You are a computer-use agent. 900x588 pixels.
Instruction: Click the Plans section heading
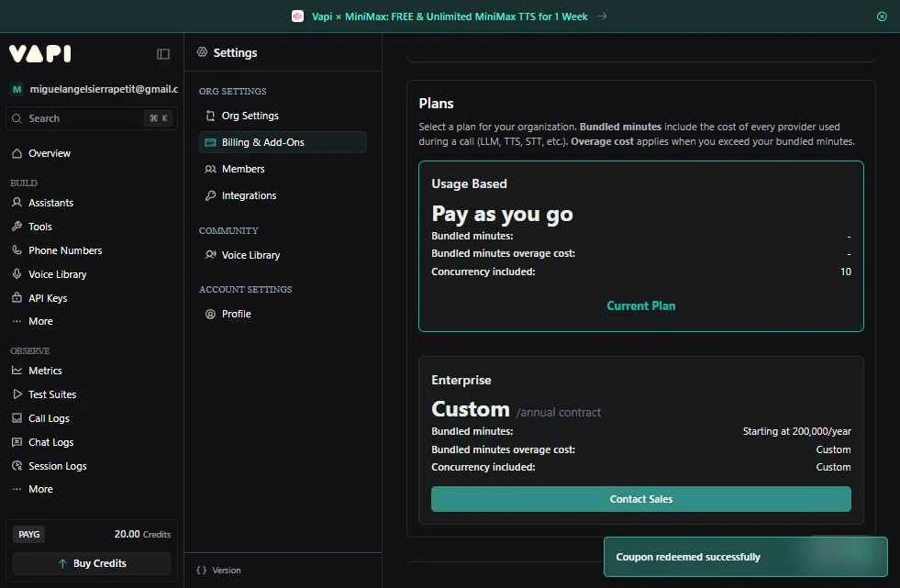pos(436,104)
